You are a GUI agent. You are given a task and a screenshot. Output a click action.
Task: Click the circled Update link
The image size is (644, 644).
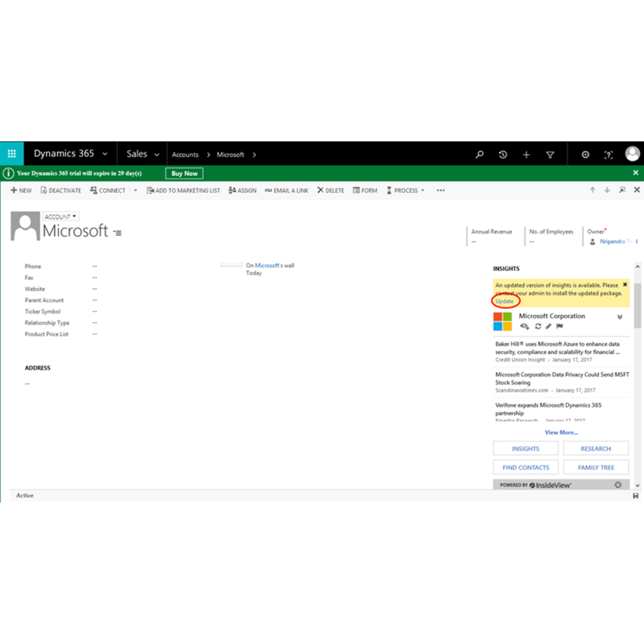coord(505,301)
